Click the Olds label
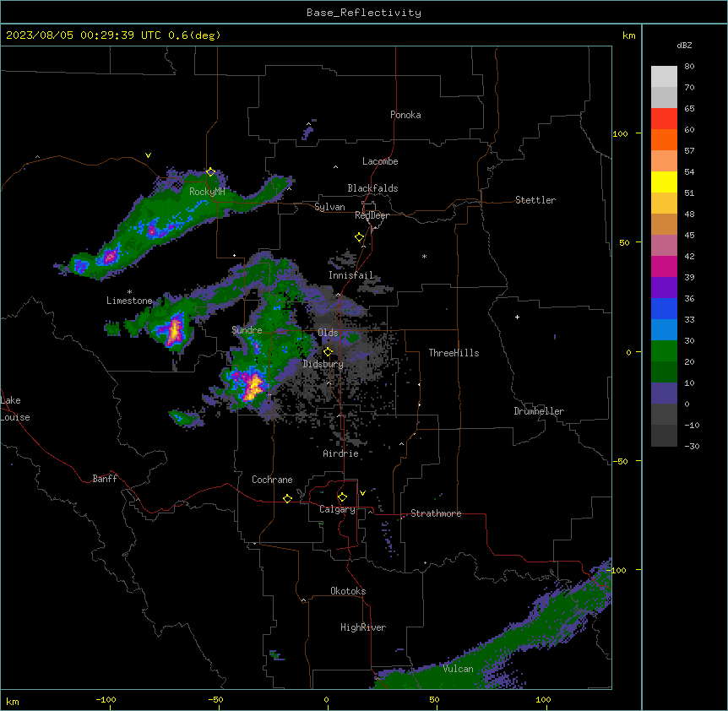 coord(328,333)
